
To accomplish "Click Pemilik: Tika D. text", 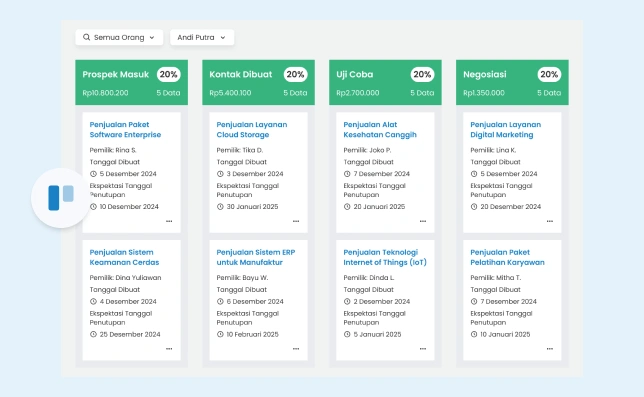I will tap(240, 150).
